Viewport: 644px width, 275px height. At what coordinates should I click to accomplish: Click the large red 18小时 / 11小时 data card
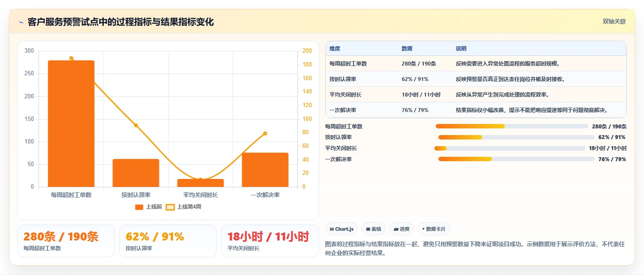(x=270, y=241)
